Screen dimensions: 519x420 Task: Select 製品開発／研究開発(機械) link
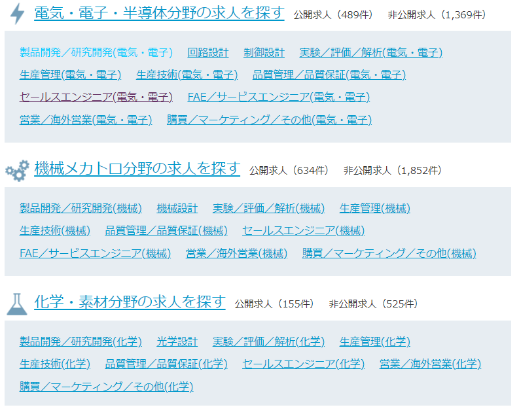point(81,209)
